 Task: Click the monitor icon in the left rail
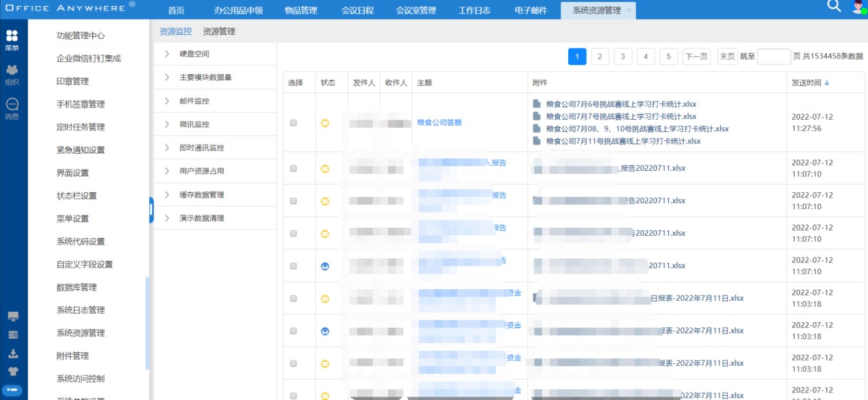12,317
